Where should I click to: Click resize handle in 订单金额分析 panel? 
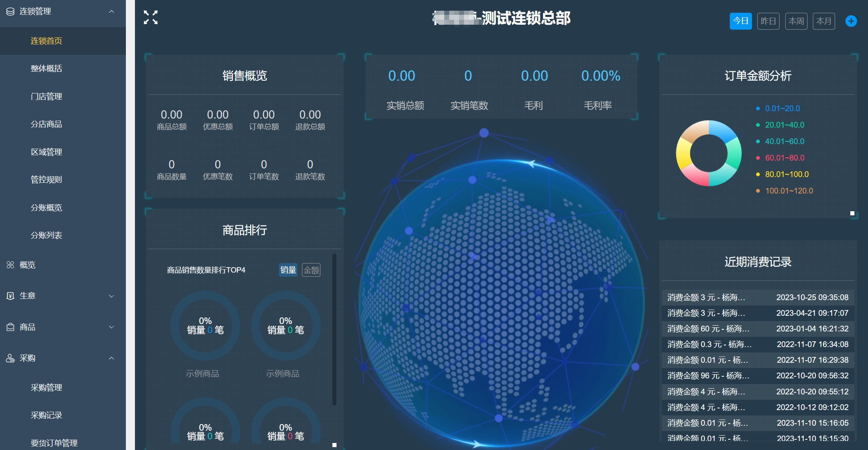pos(852,213)
